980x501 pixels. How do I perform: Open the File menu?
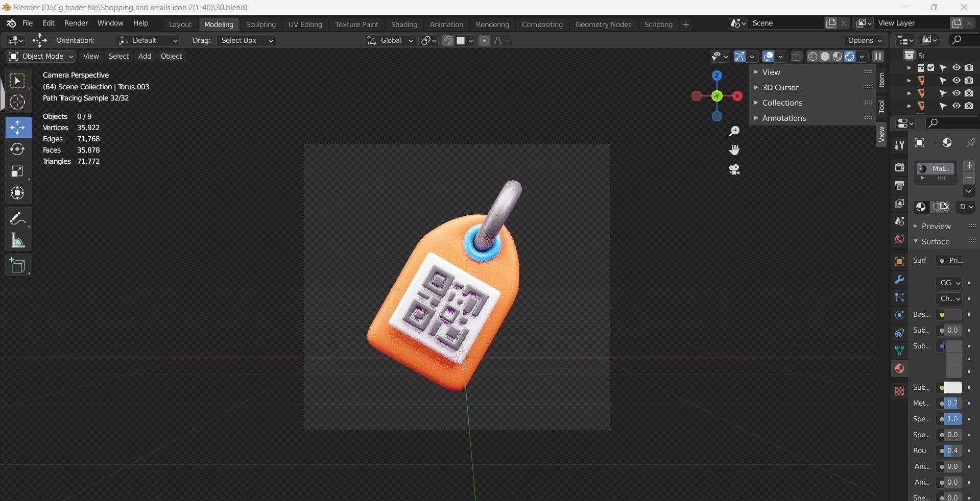(x=28, y=23)
